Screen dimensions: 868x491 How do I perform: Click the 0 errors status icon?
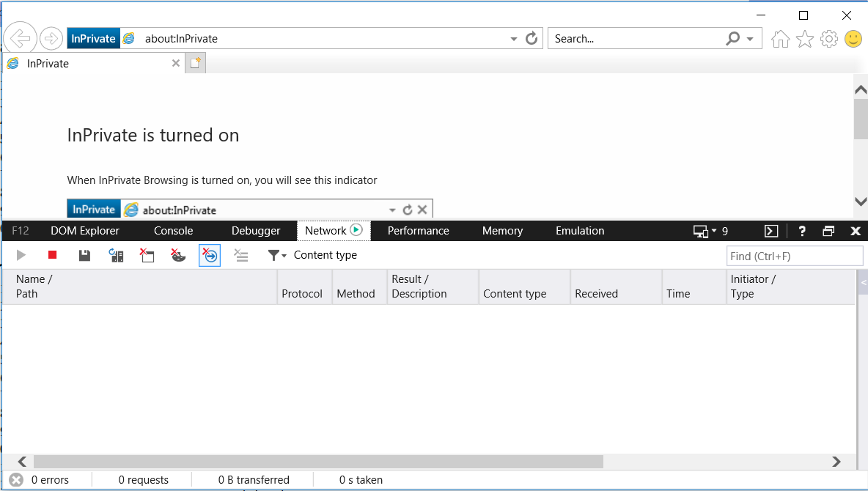pyautogui.click(x=17, y=480)
